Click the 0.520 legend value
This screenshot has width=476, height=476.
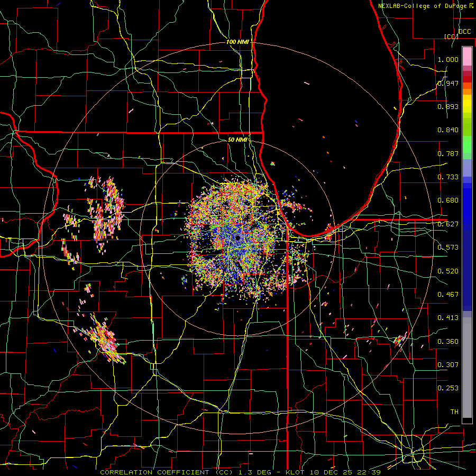point(448,271)
